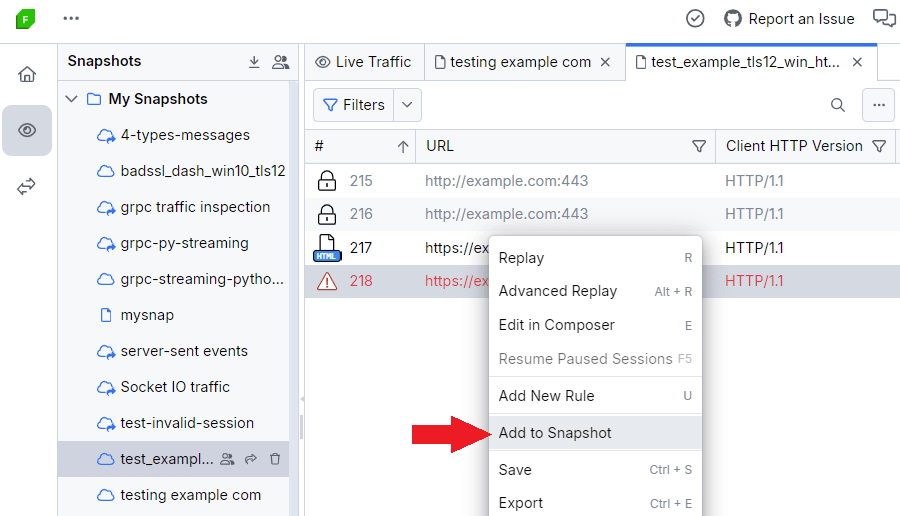Click the import snapshots download icon
Image resolution: width=900 pixels, height=516 pixels.
pos(254,62)
